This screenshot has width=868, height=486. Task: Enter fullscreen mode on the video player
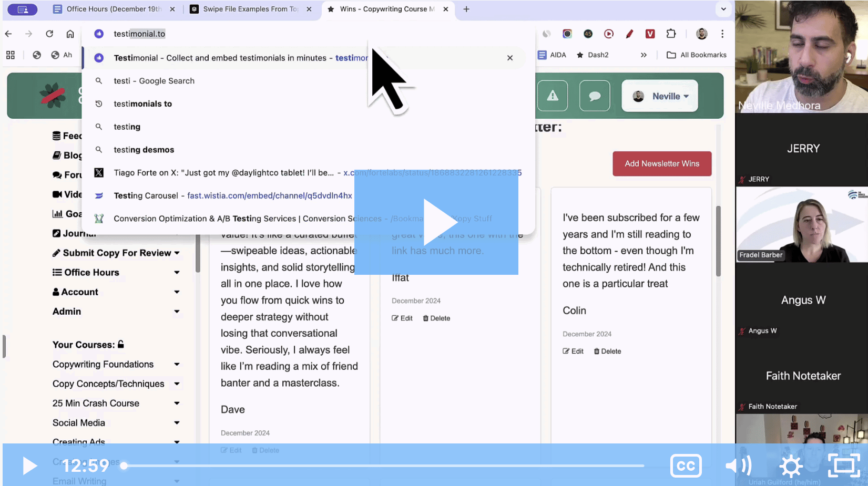coord(843,466)
